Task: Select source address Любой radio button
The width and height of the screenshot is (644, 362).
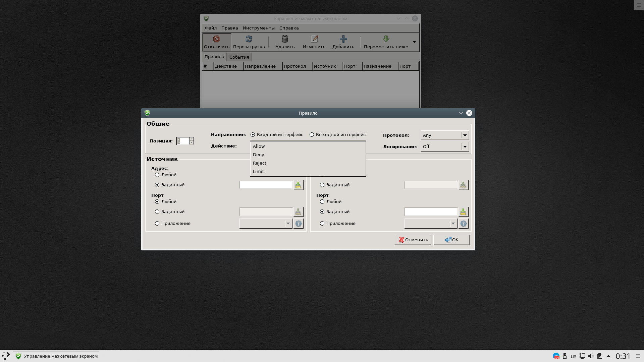Action: (x=157, y=175)
